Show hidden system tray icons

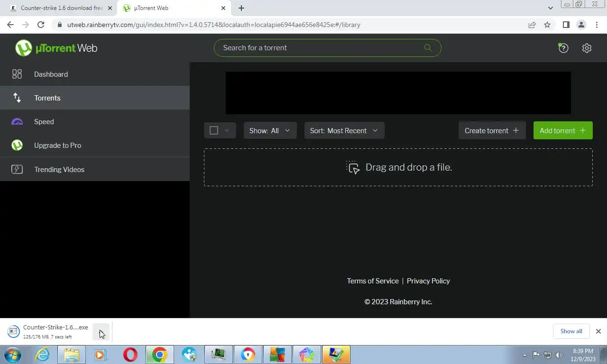pyautogui.click(x=524, y=355)
